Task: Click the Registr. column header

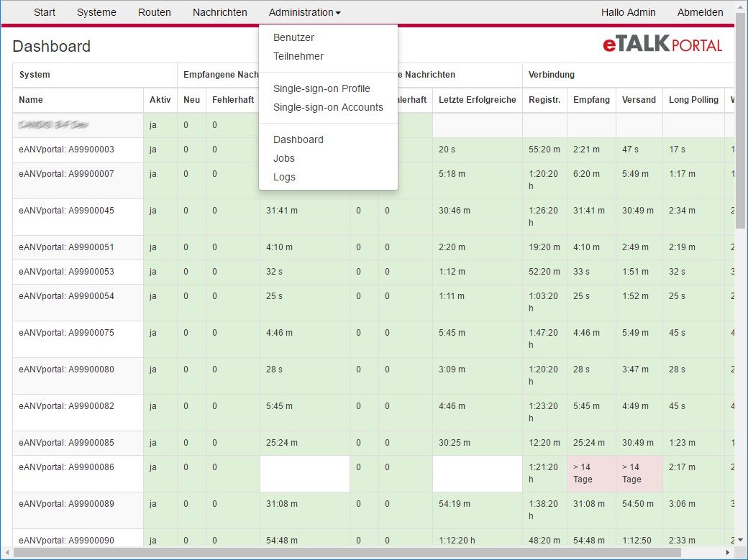Action: (x=544, y=100)
